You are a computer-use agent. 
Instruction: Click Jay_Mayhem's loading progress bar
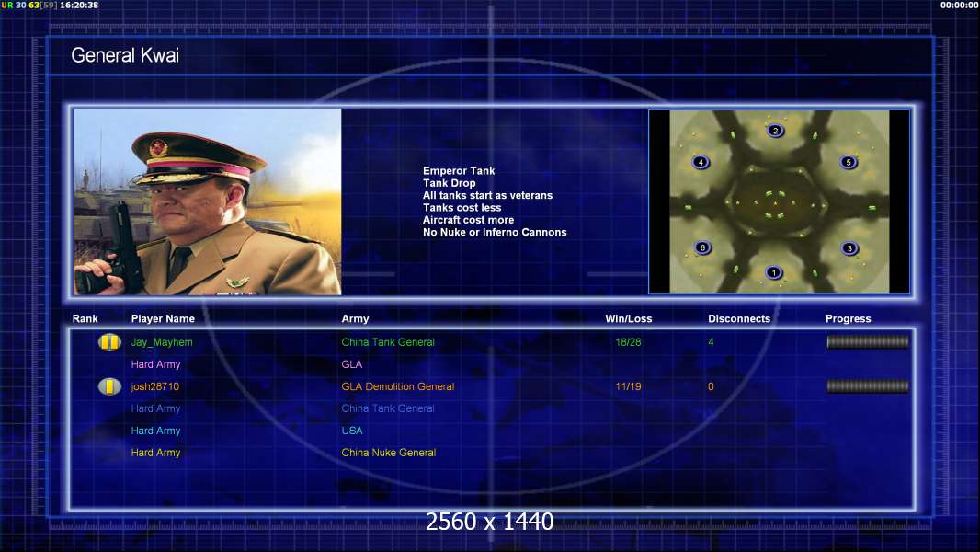(x=867, y=342)
